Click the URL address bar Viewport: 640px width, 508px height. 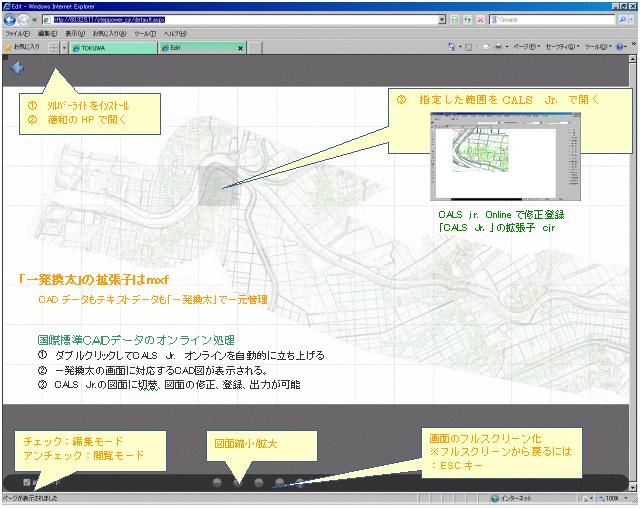pos(241,20)
